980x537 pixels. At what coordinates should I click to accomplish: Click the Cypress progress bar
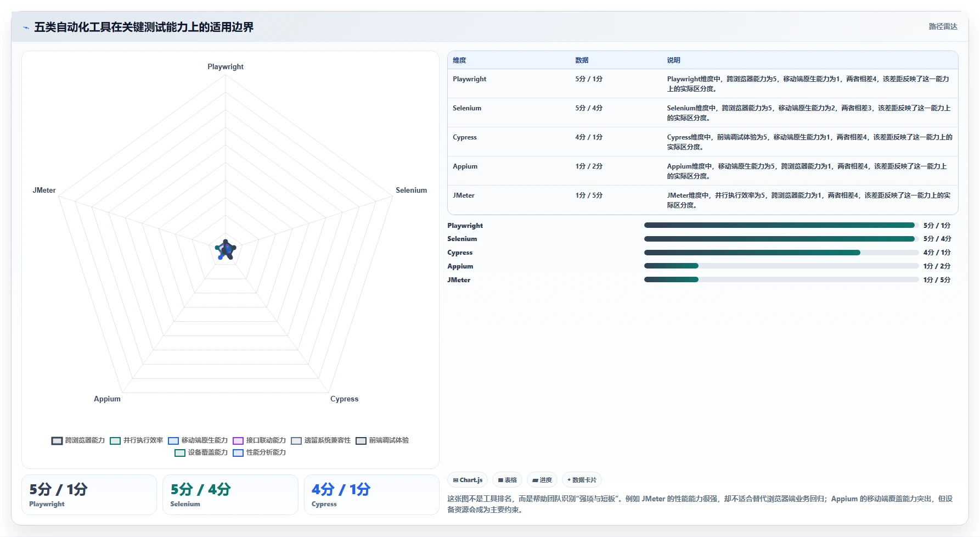[x=781, y=253]
